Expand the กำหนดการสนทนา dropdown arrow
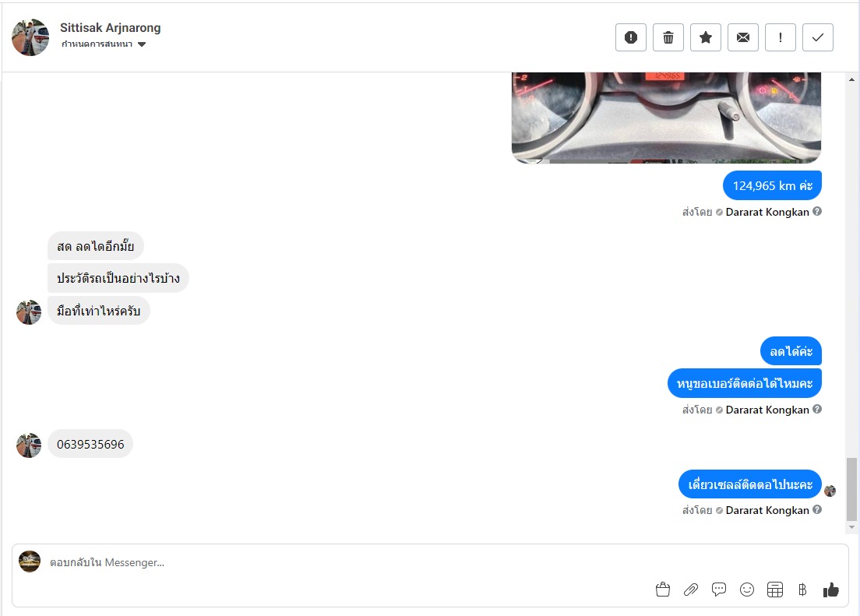This screenshot has width=860, height=616. pyautogui.click(x=142, y=44)
